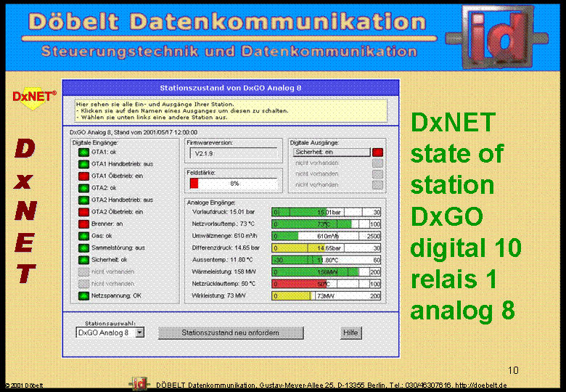Click the red indicator beside Sicherheit: ein output
The height and width of the screenshot is (392, 566).
coord(377,152)
